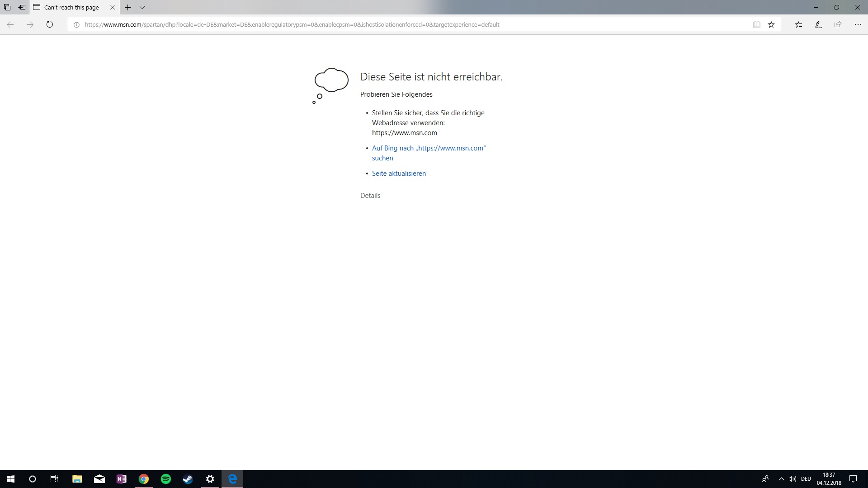Switch to Google Chrome in taskbar
The width and height of the screenshot is (868, 488).
coord(144,479)
